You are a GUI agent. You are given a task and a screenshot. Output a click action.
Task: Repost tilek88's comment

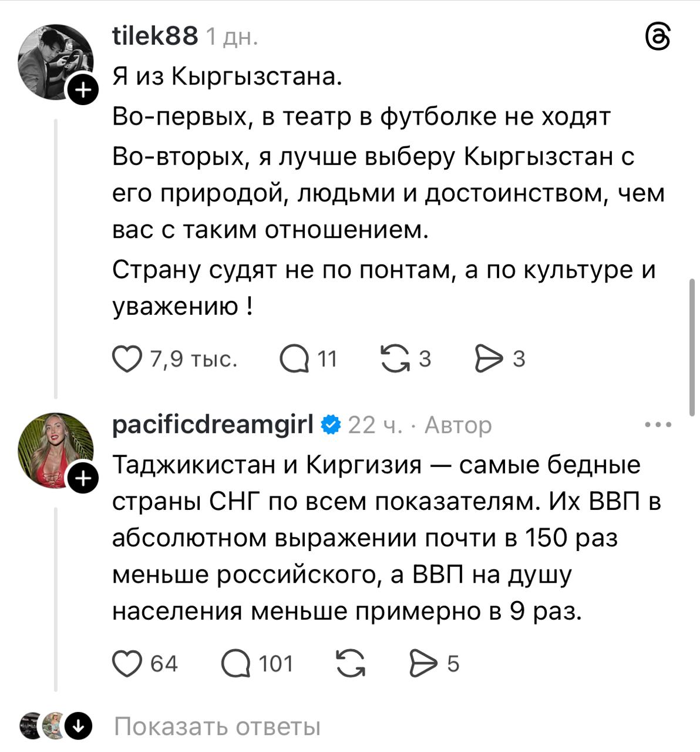coord(396,359)
